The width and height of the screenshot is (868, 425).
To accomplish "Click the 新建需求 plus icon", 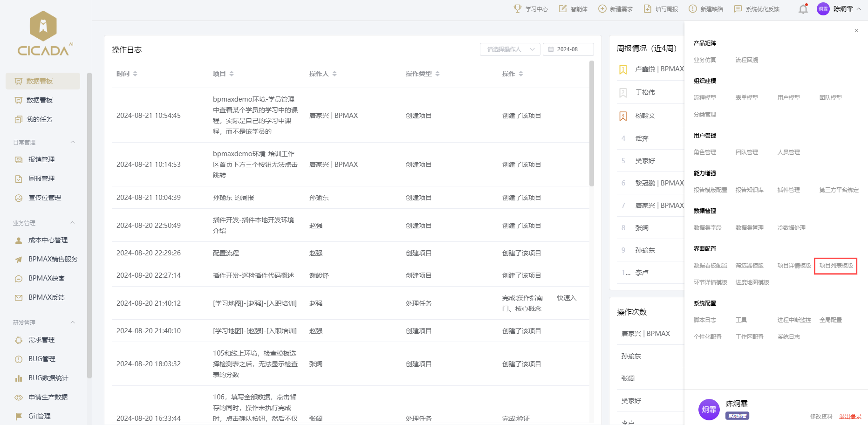I will pyautogui.click(x=602, y=9).
